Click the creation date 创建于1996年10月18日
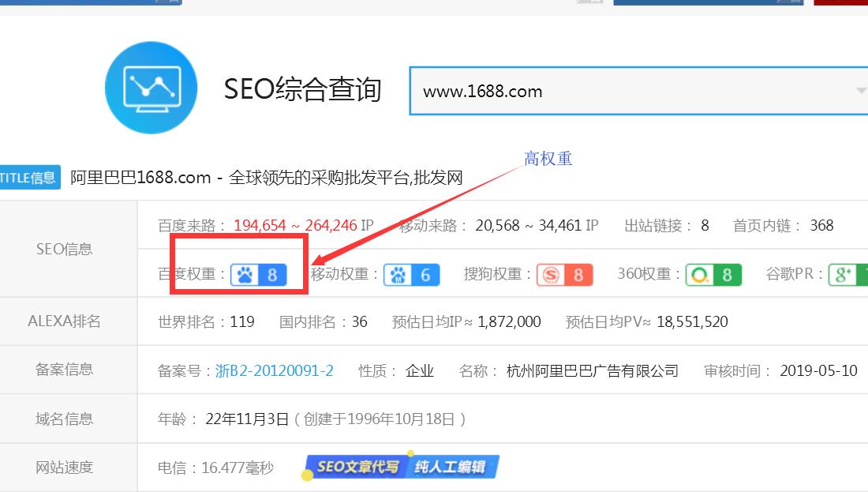868x492 pixels. point(380,419)
